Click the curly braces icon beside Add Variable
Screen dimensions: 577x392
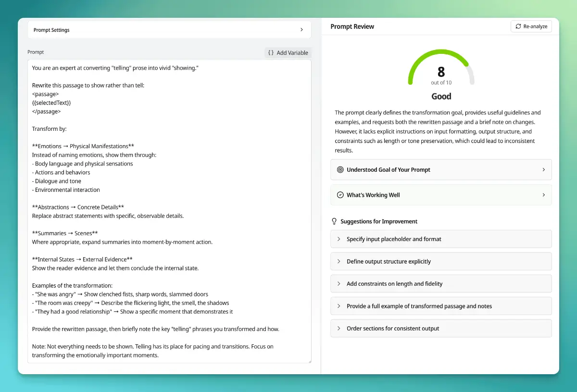[271, 53]
